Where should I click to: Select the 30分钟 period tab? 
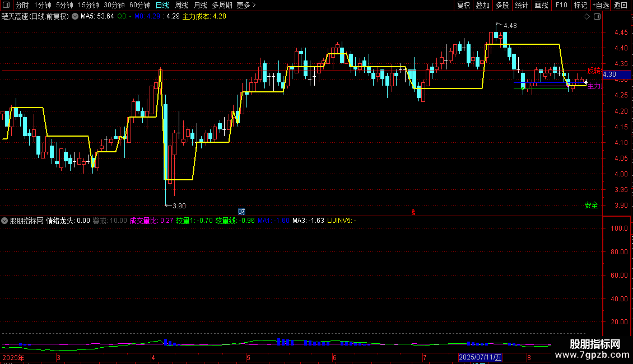[x=114, y=5]
